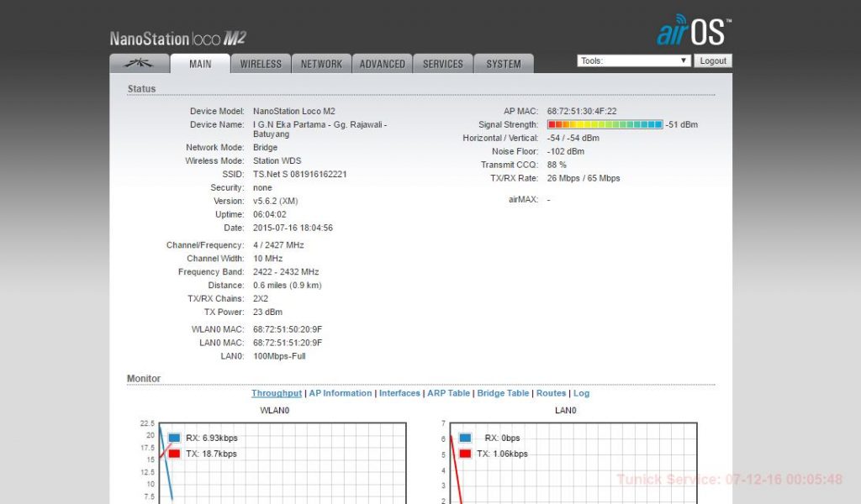Click the blue RX legend square in WLAN0 graph
Viewport: 861px width, 504px height.
coord(174,438)
